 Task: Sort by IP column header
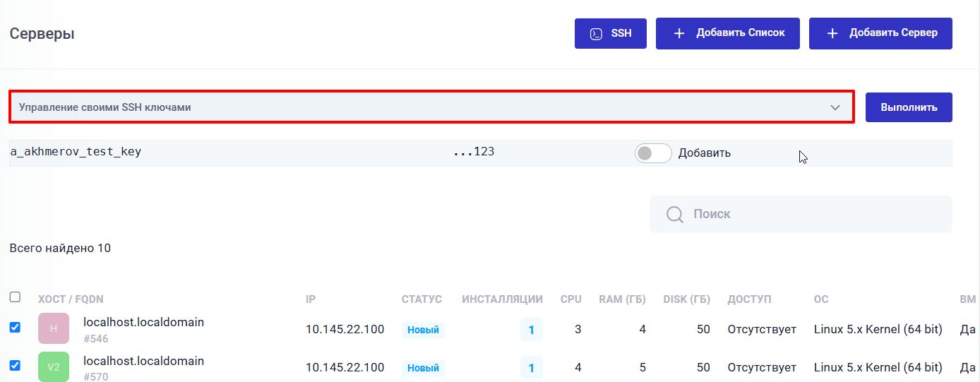click(311, 299)
